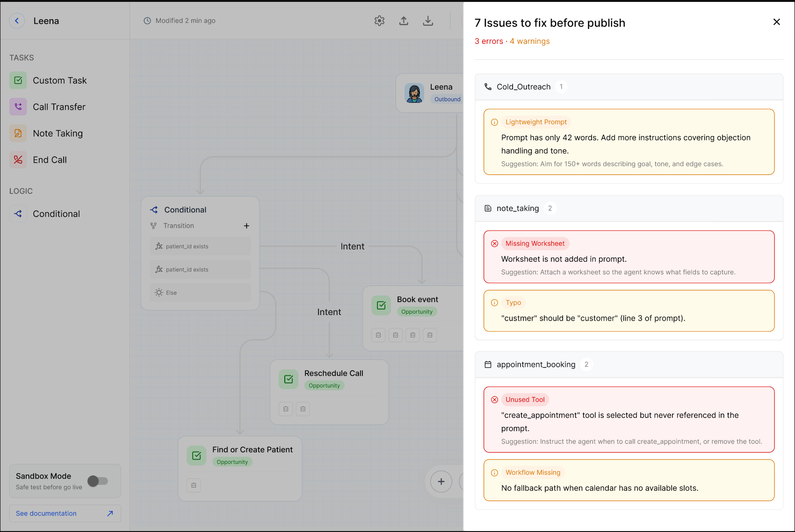Collapse the appointment_booking issues group
Screen dimensions: 795x532
(x=629, y=365)
